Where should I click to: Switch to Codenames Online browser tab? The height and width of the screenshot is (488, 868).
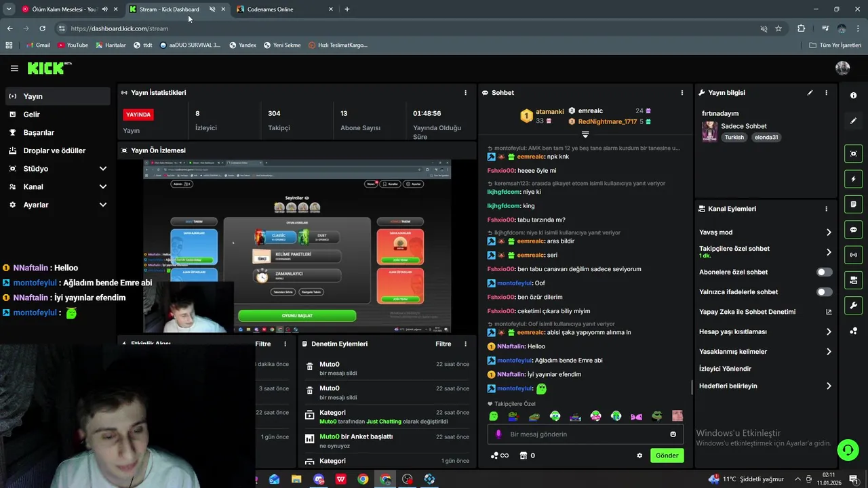pyautogui.click(x=284, y=9)
